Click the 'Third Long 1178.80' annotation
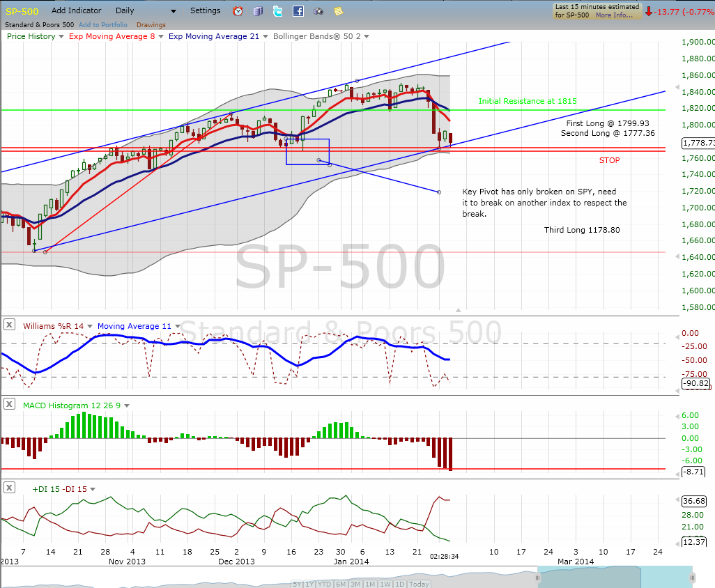715x588 pixels. 582,230
